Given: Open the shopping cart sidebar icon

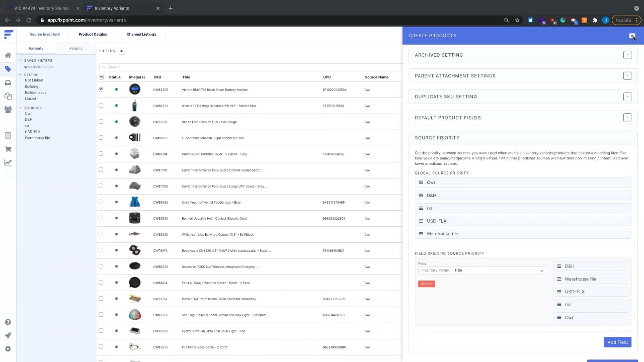Looking at the screenshot, I should pos(8,149).
